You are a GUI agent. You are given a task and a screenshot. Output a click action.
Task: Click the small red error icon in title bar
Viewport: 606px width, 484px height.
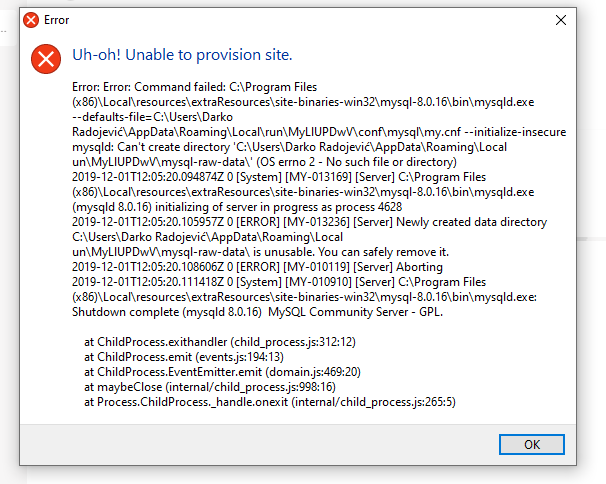tap(31, 20)
